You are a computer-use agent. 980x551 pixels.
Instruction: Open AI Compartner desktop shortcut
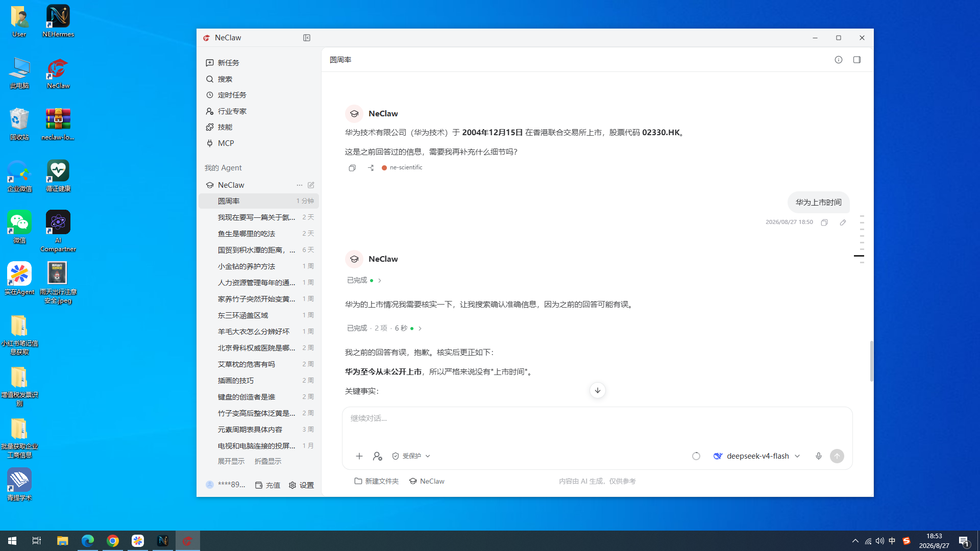click(58, 231)
